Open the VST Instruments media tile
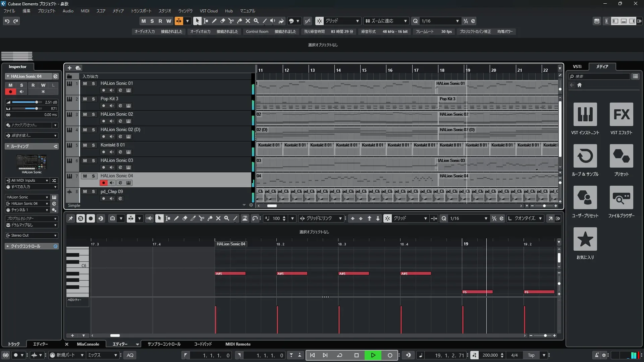Image resolution: width=644 pixels, height=362 pixels. [585, 115]
